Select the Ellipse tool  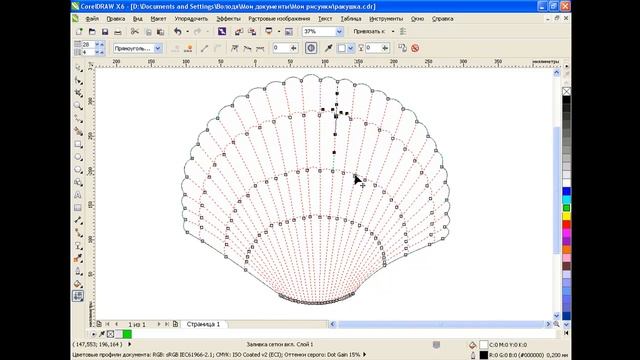[x=78, y=157]
